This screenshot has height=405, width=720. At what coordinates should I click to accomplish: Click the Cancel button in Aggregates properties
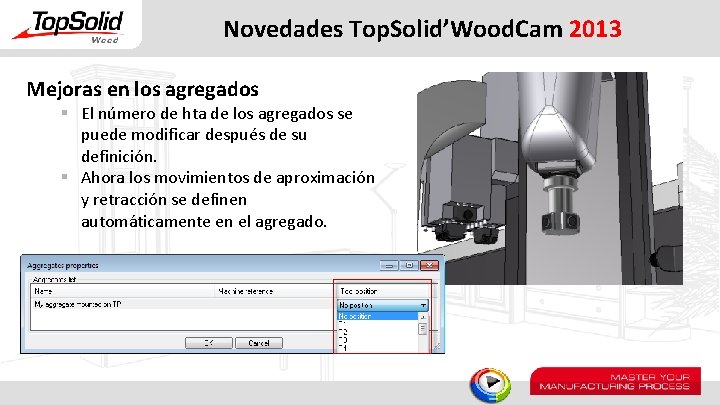point(259,343)
